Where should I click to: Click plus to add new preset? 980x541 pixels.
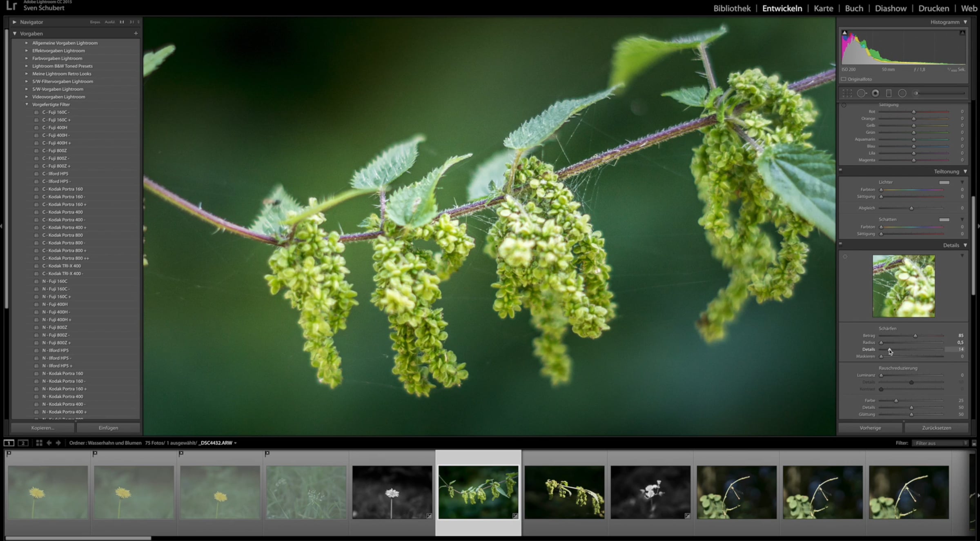point(136,33)
